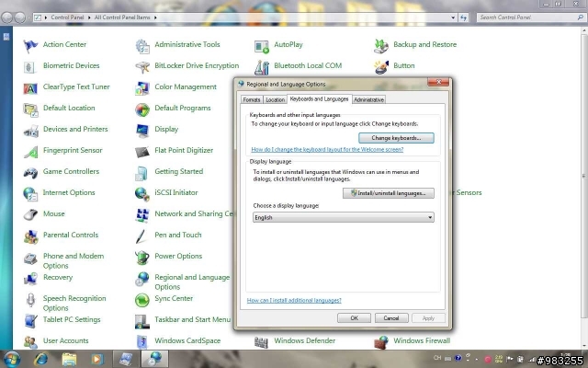Open the Recovery icon
The height and width of the screenshot is (368, 588).
coord(30,279)
